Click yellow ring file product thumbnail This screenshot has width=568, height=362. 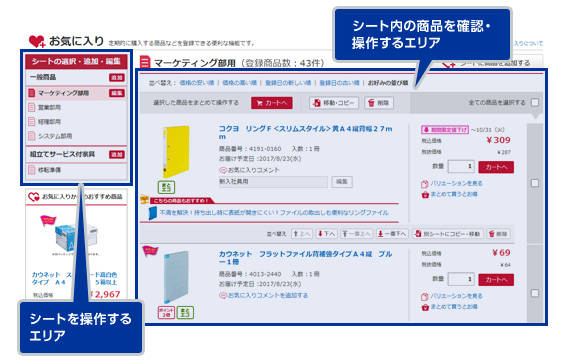[x=176, y=151]
